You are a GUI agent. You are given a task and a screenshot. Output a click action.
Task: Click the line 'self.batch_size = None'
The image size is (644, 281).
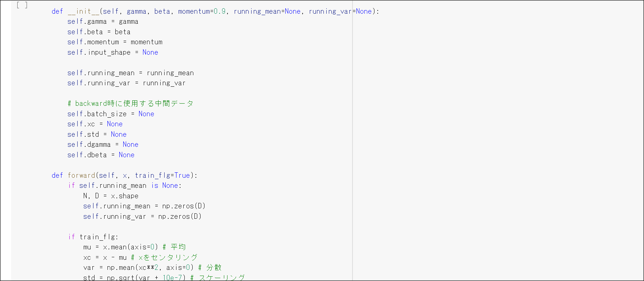[x=111, y=114]
